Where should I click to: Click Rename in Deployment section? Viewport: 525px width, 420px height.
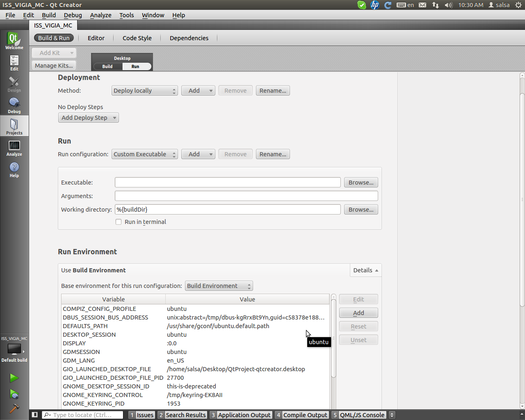273,91
